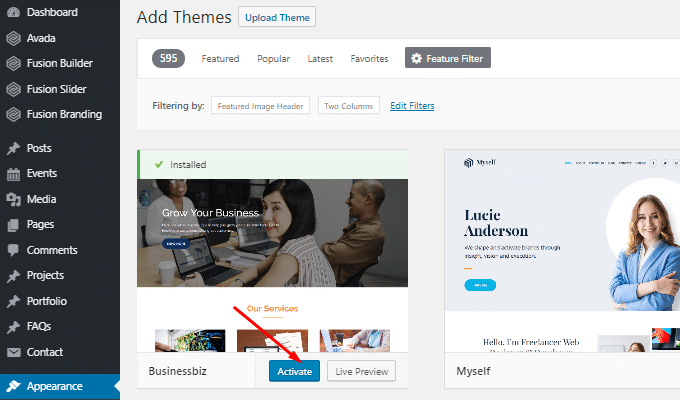Open Fusion Builder menu label
This screenshot has height=400, width=680.
[60, 63]
